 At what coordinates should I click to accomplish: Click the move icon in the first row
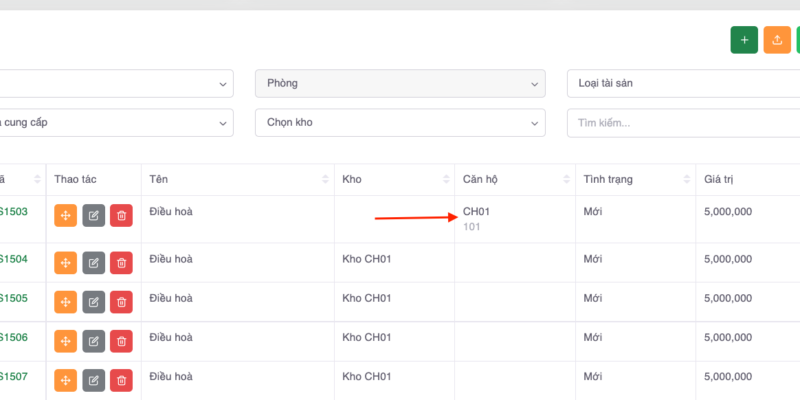pos(65,215)
